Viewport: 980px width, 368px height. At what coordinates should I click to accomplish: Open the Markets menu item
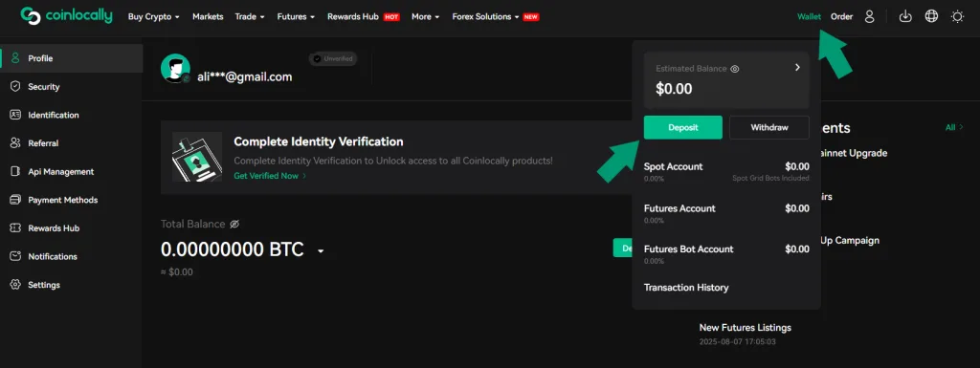click(208, 17)
